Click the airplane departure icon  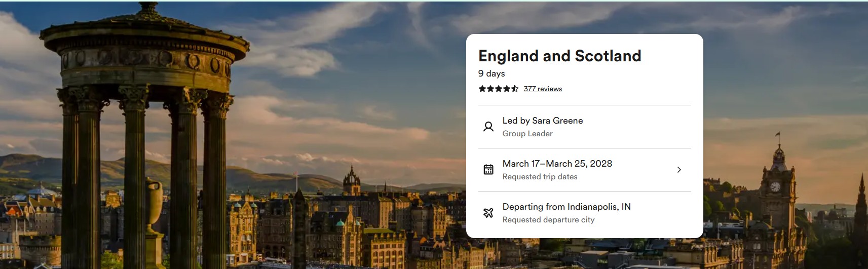(488, 213)
